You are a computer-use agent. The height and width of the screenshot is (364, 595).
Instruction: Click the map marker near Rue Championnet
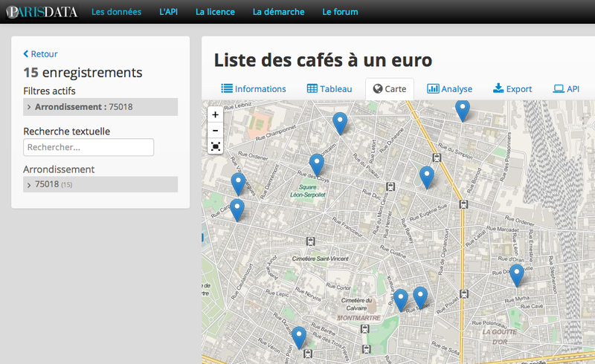340,123
